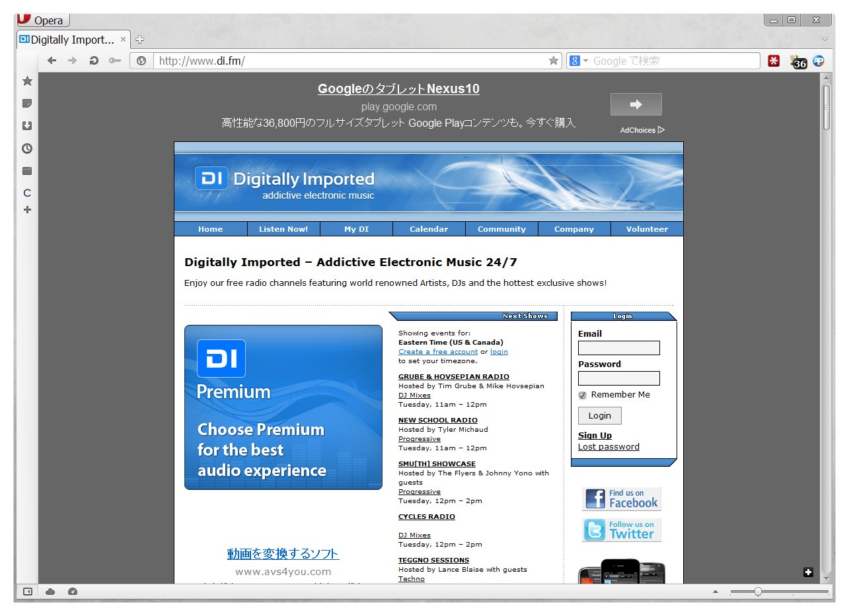Image resolution: width=849 pixels, height=616 pixels.
Task: Click the red LastPass extension icon
Action: coord(774,61)
